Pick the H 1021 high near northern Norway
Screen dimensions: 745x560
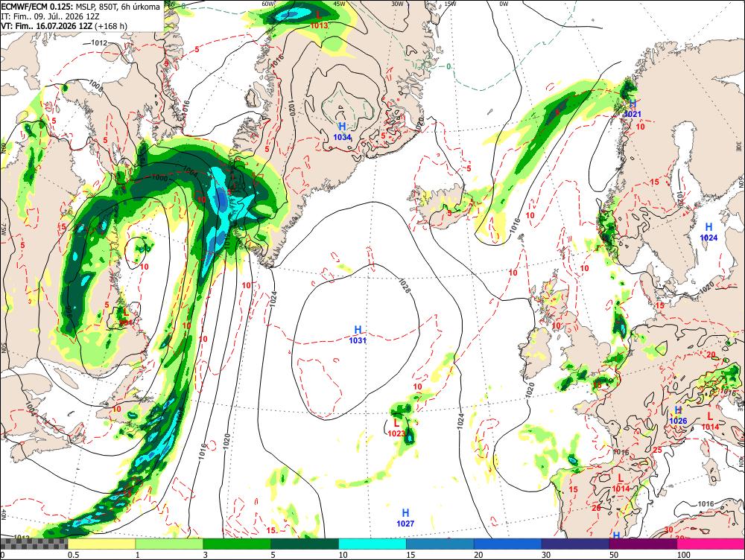point(633,109)
